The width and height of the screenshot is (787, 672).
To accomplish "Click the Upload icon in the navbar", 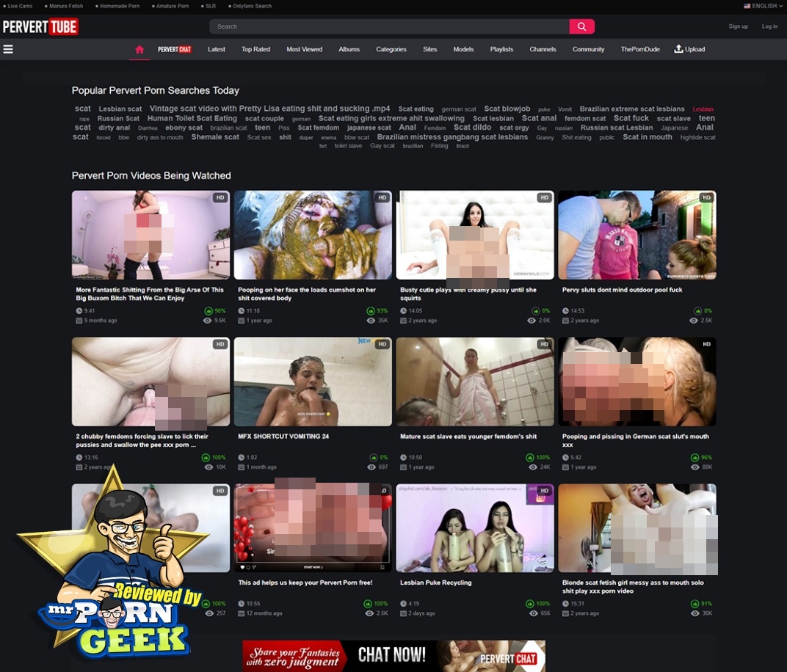I will [x=678, y=49].
